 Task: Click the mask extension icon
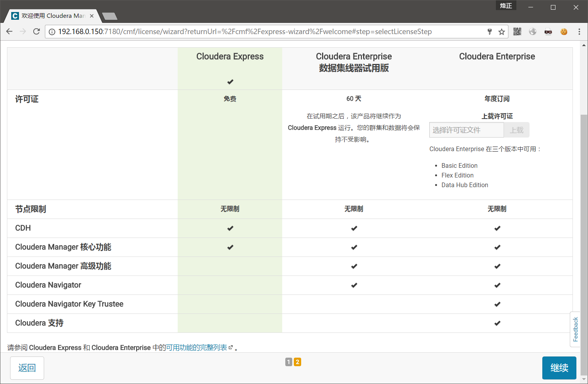548,32
